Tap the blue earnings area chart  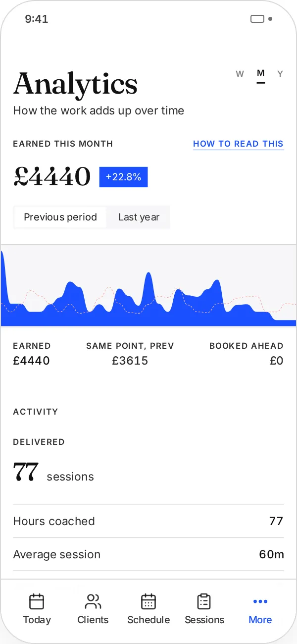click(148, 285)
